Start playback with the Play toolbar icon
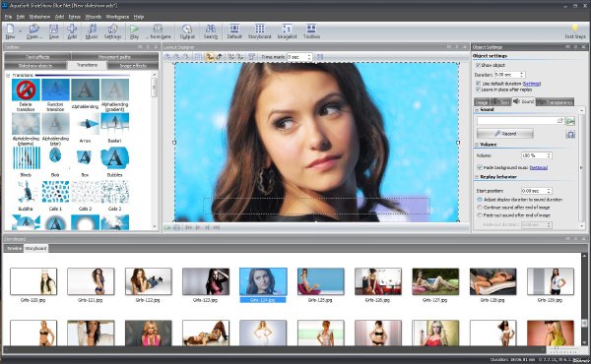The width and height of the screenshot is (591, 364). point(134,31)
